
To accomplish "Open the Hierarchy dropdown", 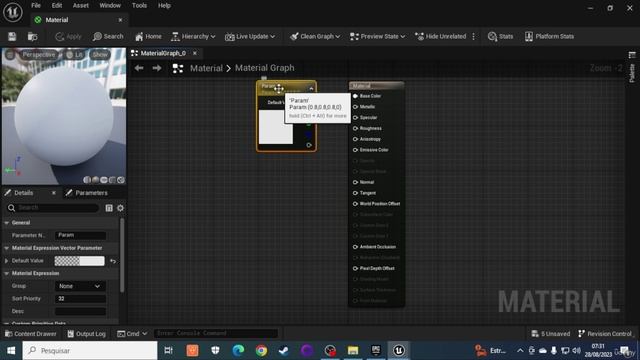I will 193,36.
